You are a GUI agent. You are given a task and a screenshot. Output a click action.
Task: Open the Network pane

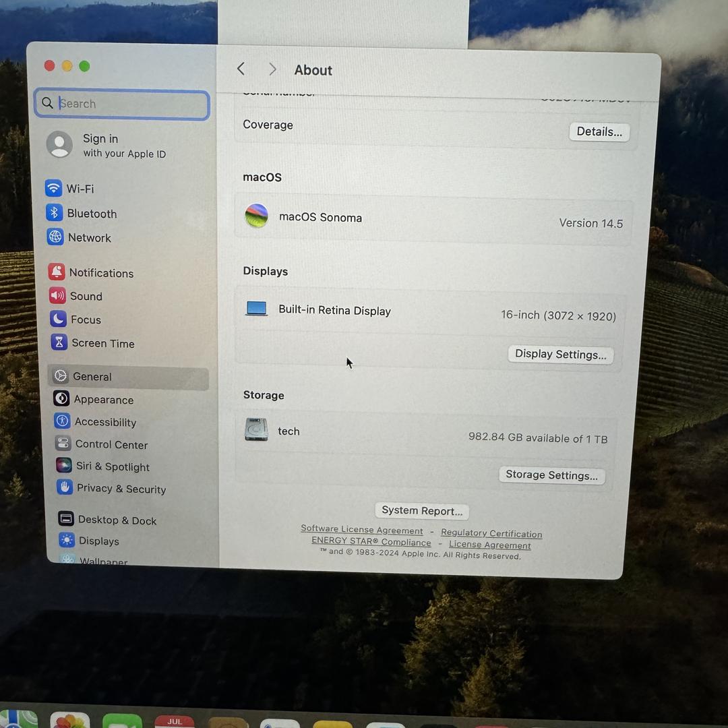point(90,238)
